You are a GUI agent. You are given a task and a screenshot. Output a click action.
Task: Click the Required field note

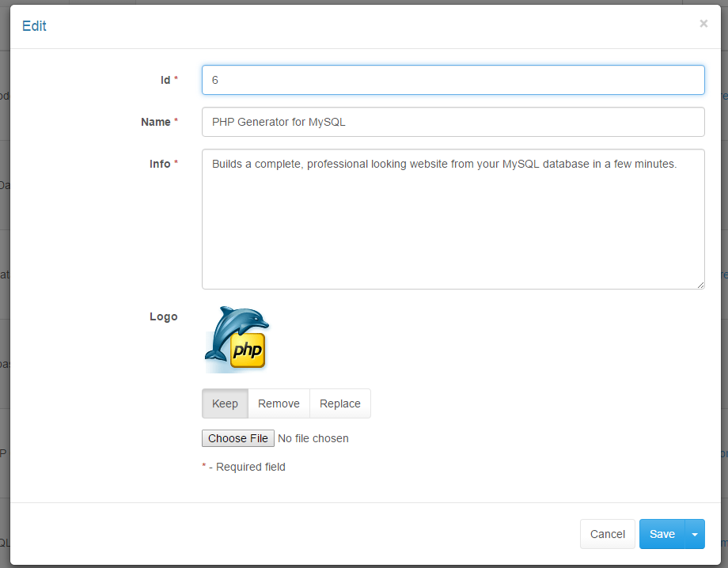coord(247,467)
